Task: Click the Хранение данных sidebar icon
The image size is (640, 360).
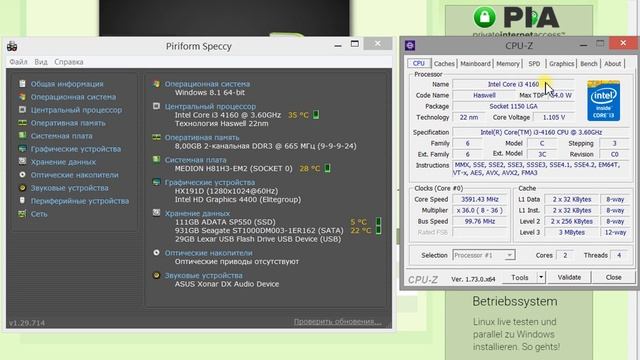Action: (22, 162)
